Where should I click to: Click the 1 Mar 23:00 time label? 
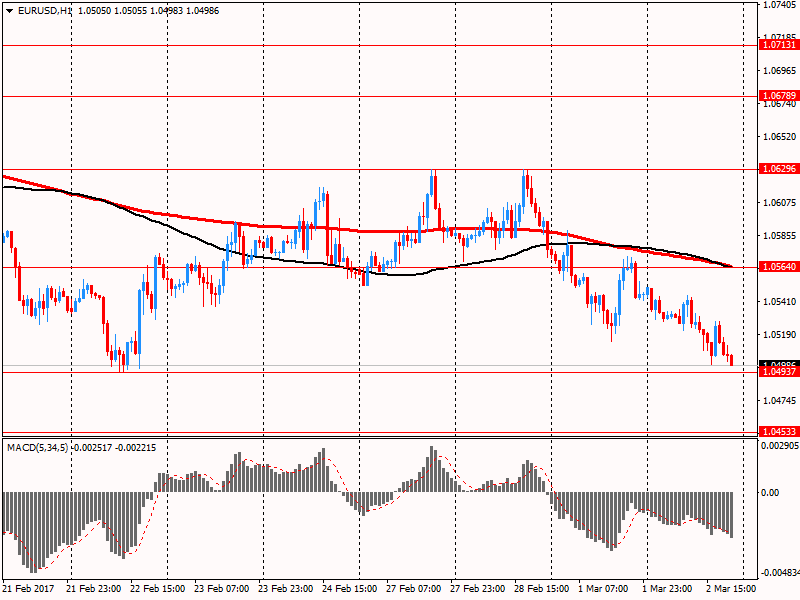click(x=669, y=589)
